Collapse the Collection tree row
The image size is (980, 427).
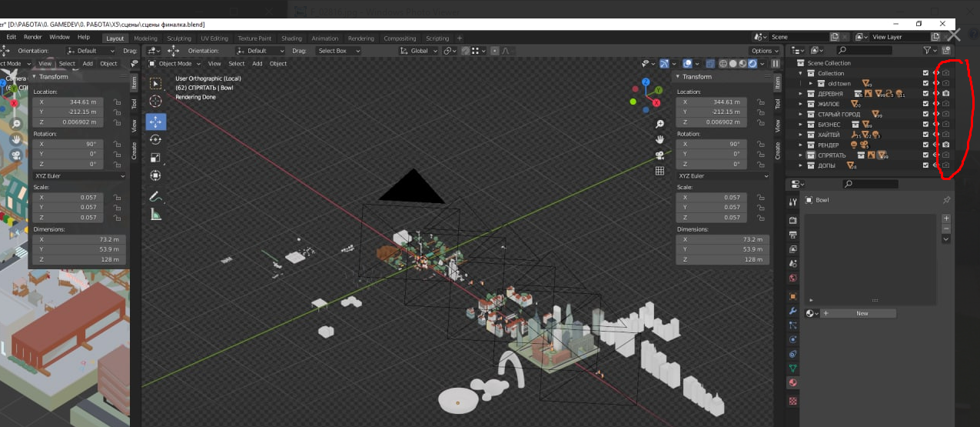tap(800, 73)
